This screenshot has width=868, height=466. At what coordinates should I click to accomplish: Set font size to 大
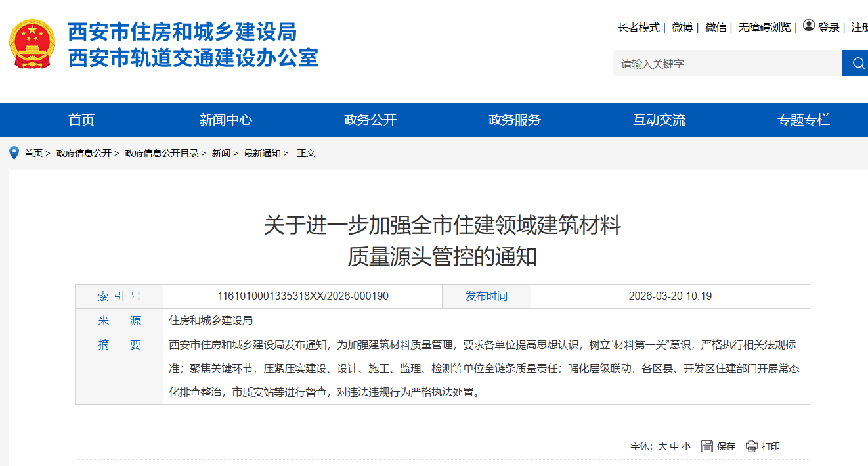tap(662, 446)
